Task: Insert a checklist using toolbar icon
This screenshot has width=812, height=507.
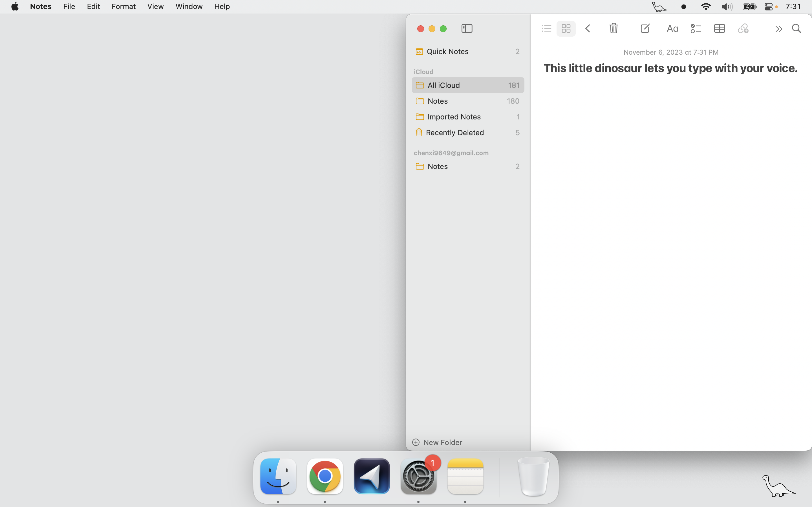Action: point(696,29)
